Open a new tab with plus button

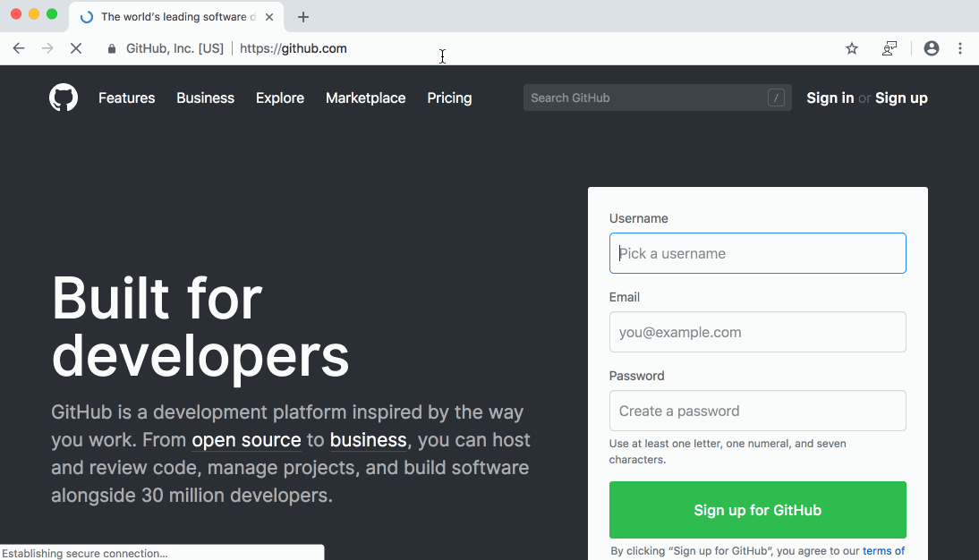point(302,17)
